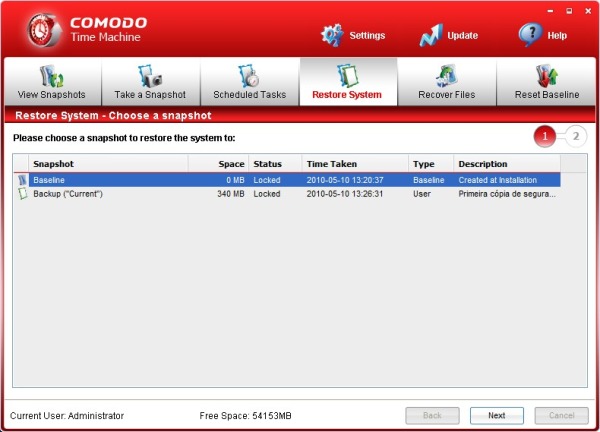Click the Comodo Time Machine clock logo
This screenshot has width=600, height=432.
[x=44, y=31]
